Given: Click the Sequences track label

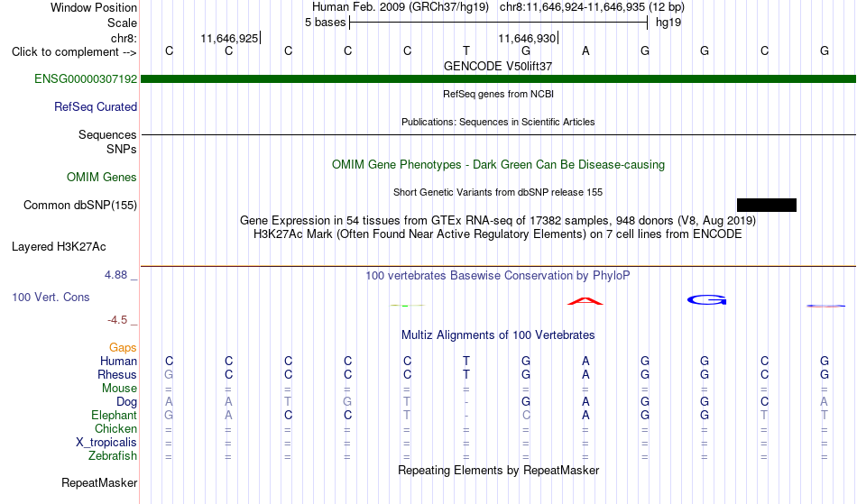Looking at the screenshot, I should point(107,135).
